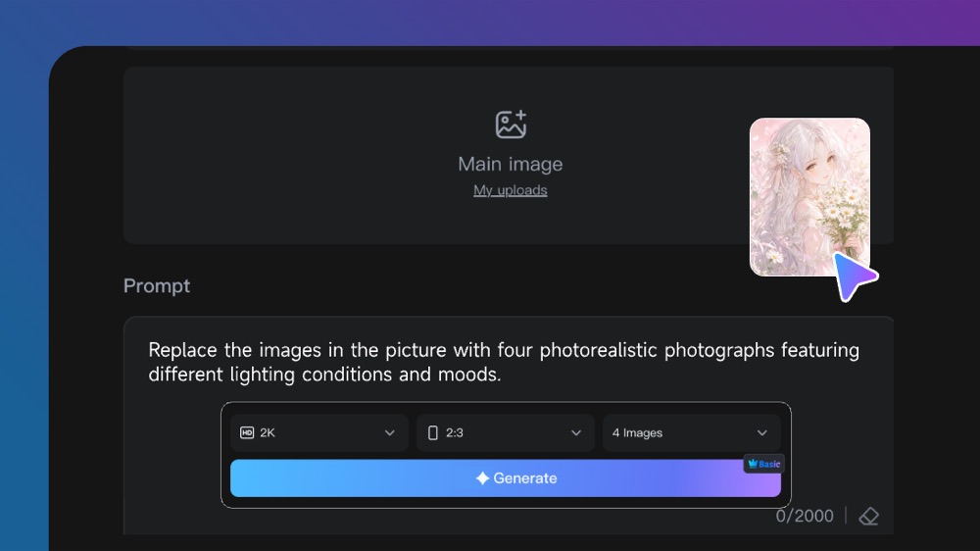980x551 pixels.
Task: Click the Main image upload area label
Action: 510,164
